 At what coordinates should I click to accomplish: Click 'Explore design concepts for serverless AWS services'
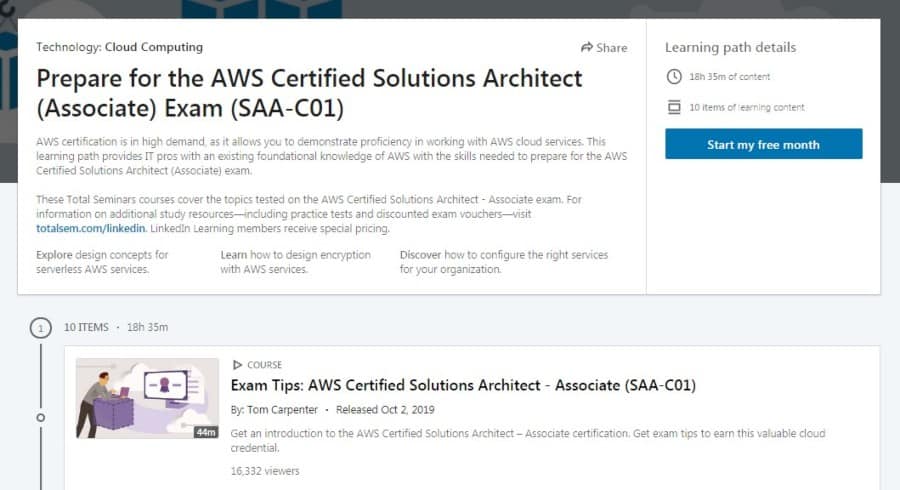102,262
